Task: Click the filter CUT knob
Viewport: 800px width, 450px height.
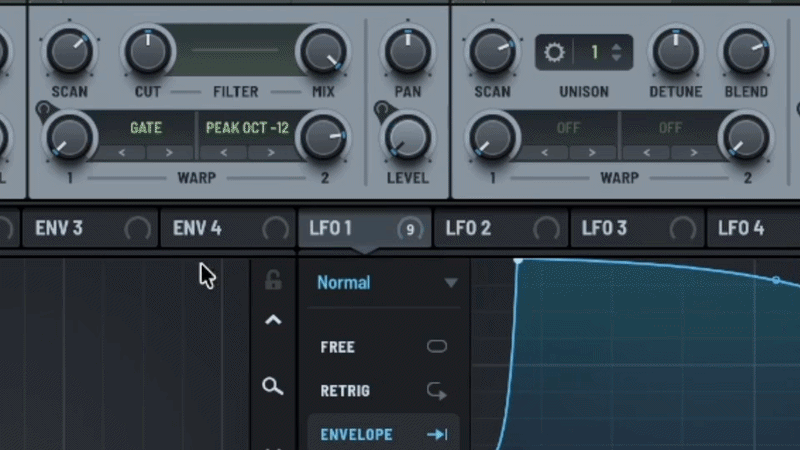Action: click(x=148, y=52)
